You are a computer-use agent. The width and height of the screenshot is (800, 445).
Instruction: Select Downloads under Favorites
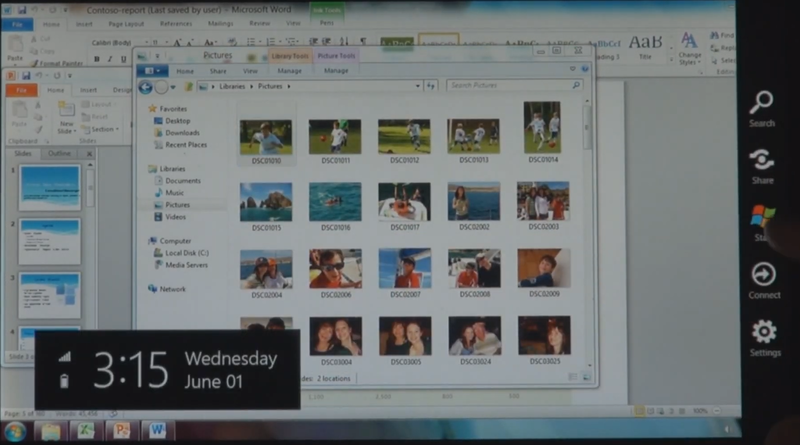(177, 133)
